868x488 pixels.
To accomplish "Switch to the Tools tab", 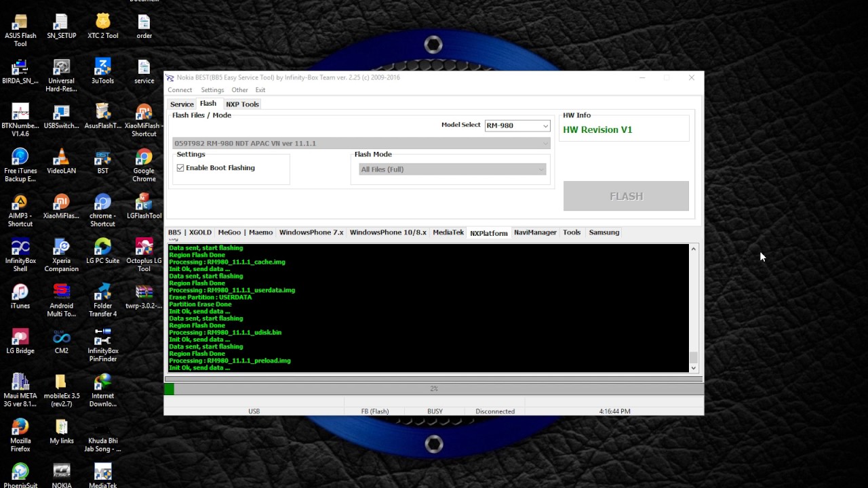I will click(572, 232).
